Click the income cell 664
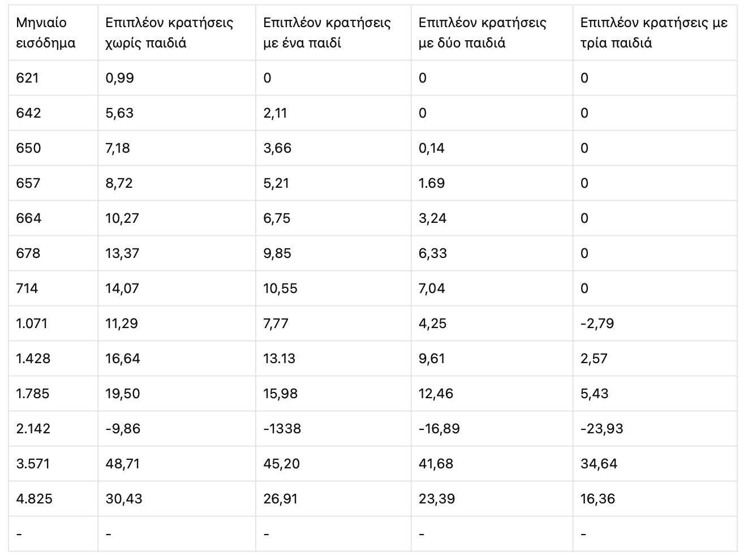Screen dimensions: 748x560 pyautogui.click(x=53, y=218)
